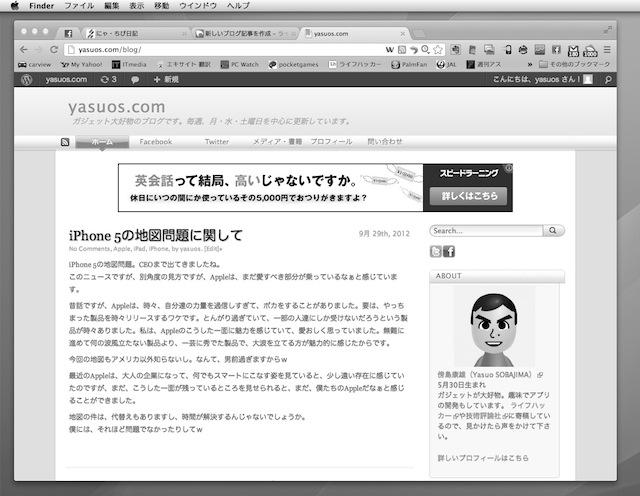
Task: Open the Finder menu
Action: [x=41, y=6]
